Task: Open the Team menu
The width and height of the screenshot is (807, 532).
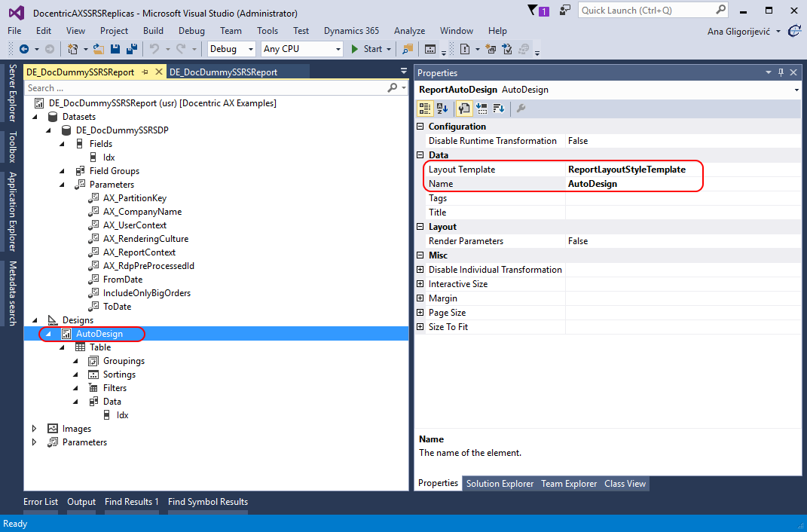Action: [231, 31]
